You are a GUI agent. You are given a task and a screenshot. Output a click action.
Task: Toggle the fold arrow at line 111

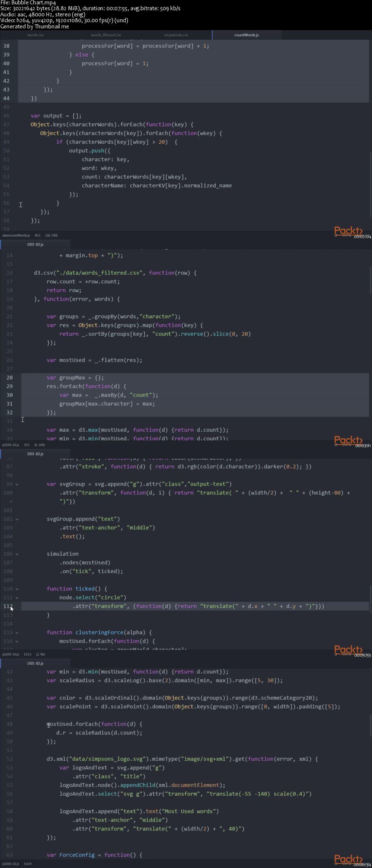[17, 598]
